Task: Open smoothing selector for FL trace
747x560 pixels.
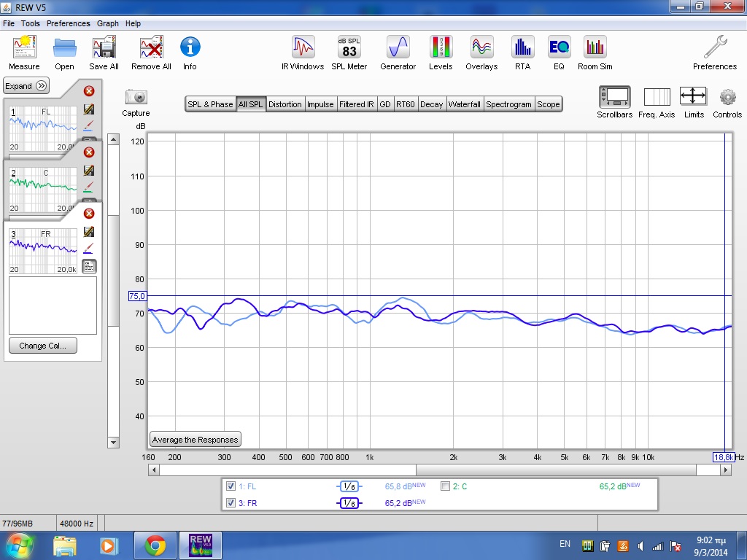Action: [349, 486]
